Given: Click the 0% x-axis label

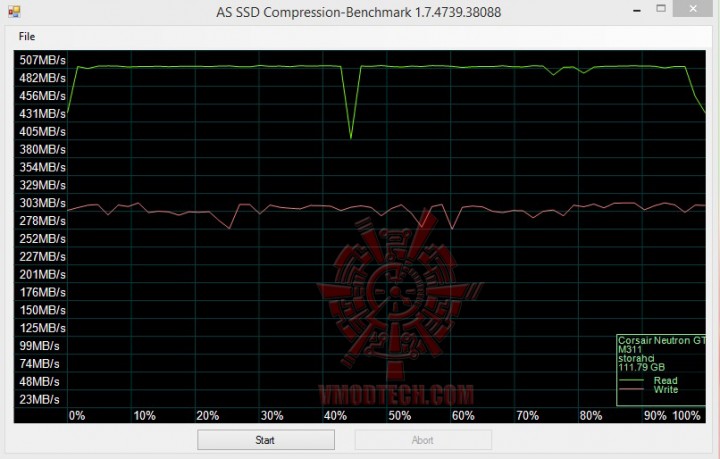Looking at the screenshot, I should [77, 416].
